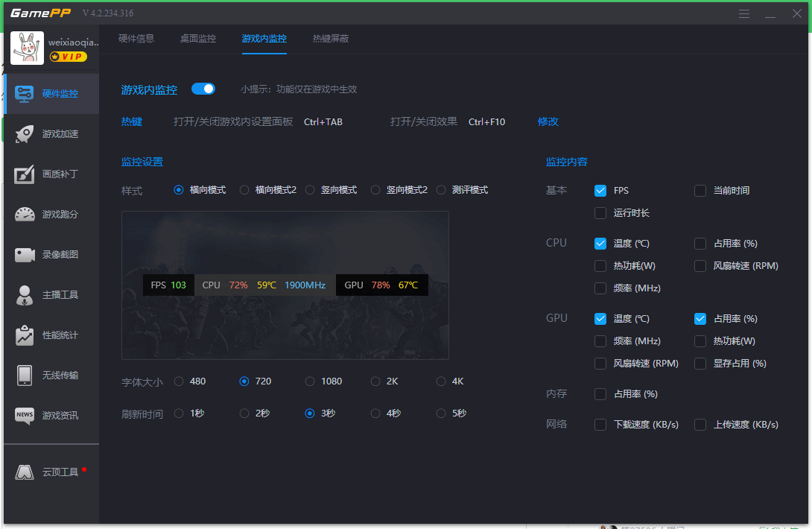Open the 桌面监控 tab
812x529 pixels.
[x=198, y=39]
